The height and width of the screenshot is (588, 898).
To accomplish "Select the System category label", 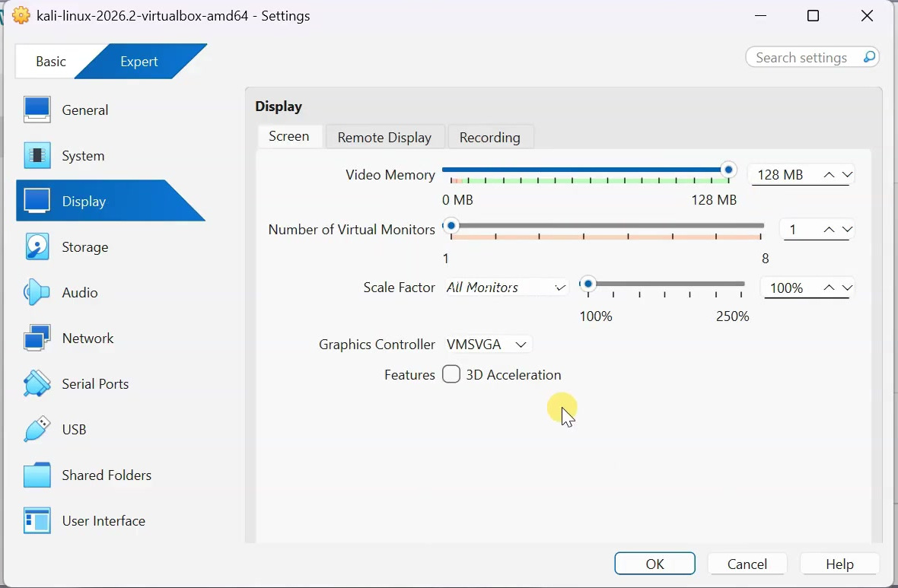I will tap(83, 156).
